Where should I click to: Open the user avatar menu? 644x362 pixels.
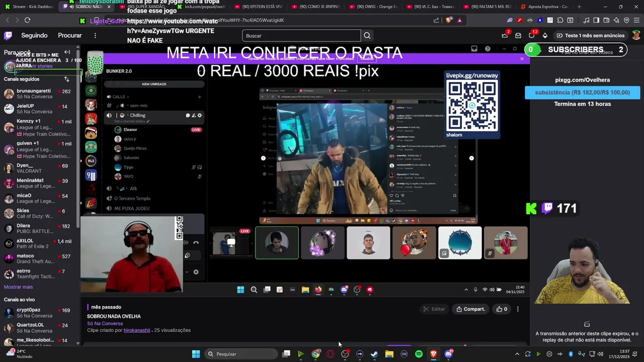coord(636,36)
